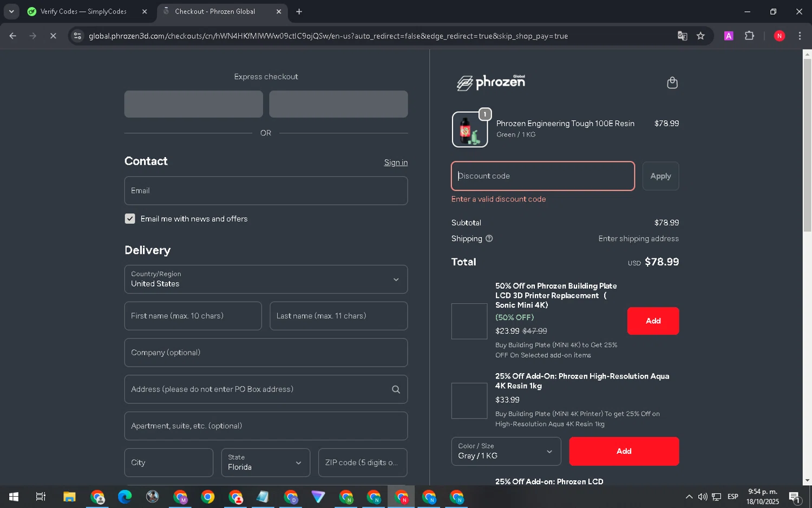
Task: Open the Country/Region dropdown
Action: 266,279
